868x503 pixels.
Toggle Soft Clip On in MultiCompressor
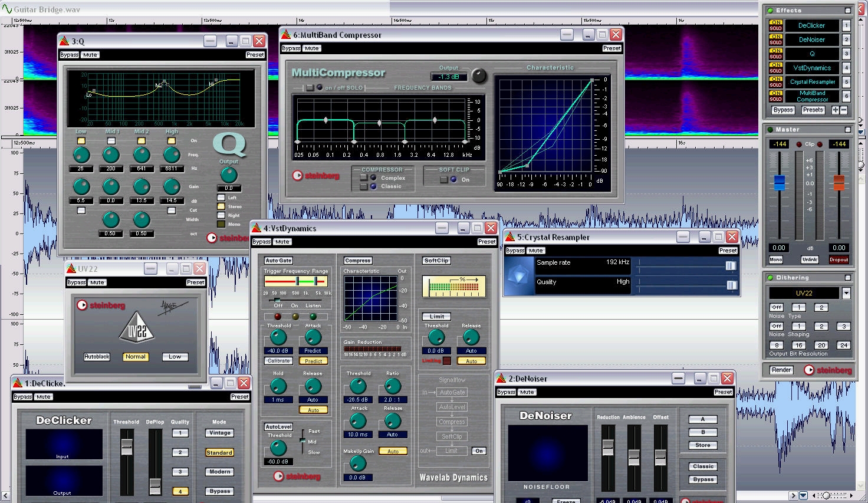click(444, 180)
